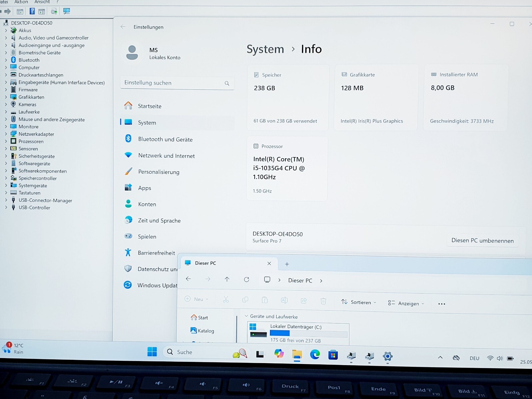Refresh the Explorer view
The width and height of the screenshot is (532, 399).
246,279
